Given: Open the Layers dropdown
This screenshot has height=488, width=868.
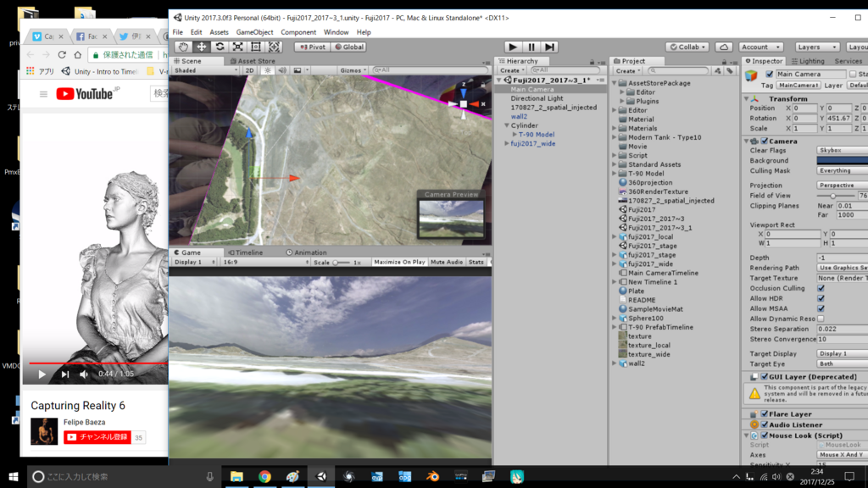Looking at the screenshot, I should (817, 47).
